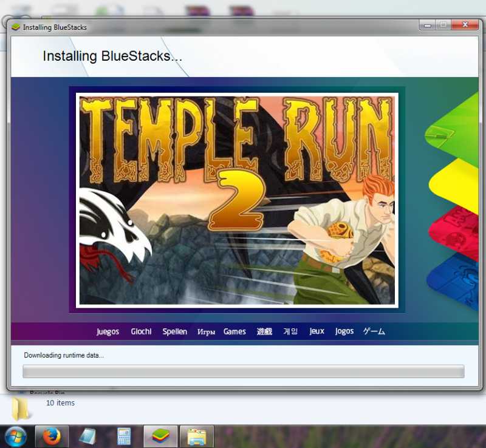Open Calculator from the taskbar

point(125,435)
